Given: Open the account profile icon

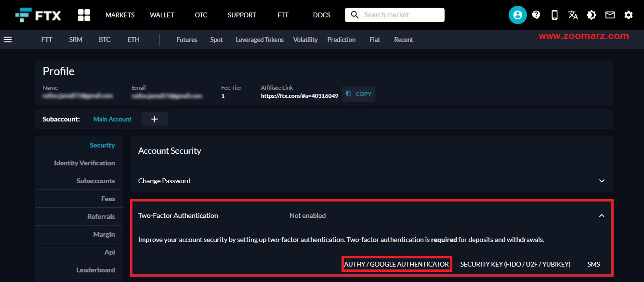Looking at the screenshot, I should [517, 15].
